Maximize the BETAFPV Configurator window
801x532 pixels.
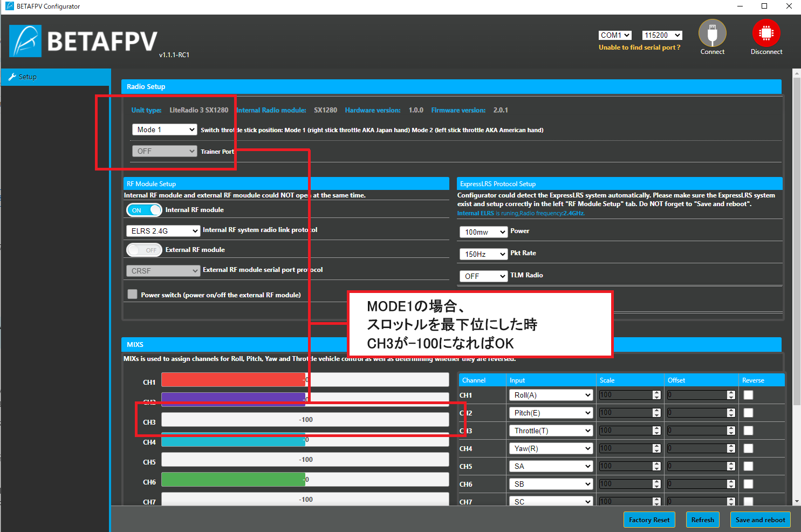(764, 6)
